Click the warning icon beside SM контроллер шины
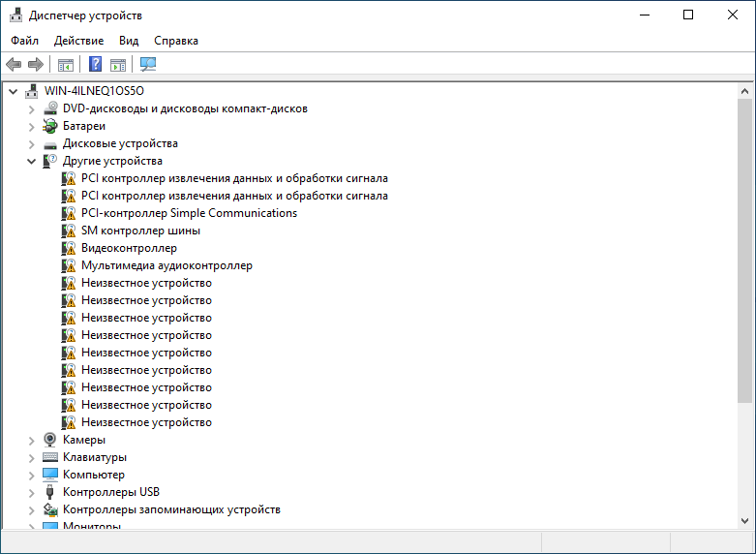Screen dimensions: 756x554 69,231
